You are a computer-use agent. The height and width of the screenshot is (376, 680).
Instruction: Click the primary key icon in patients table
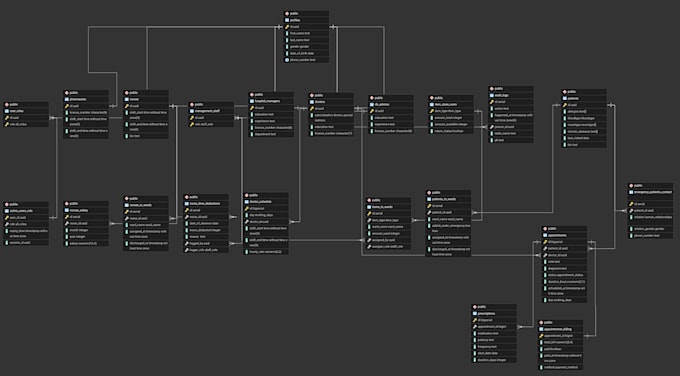pyautogui.click(x=564, y=105)
